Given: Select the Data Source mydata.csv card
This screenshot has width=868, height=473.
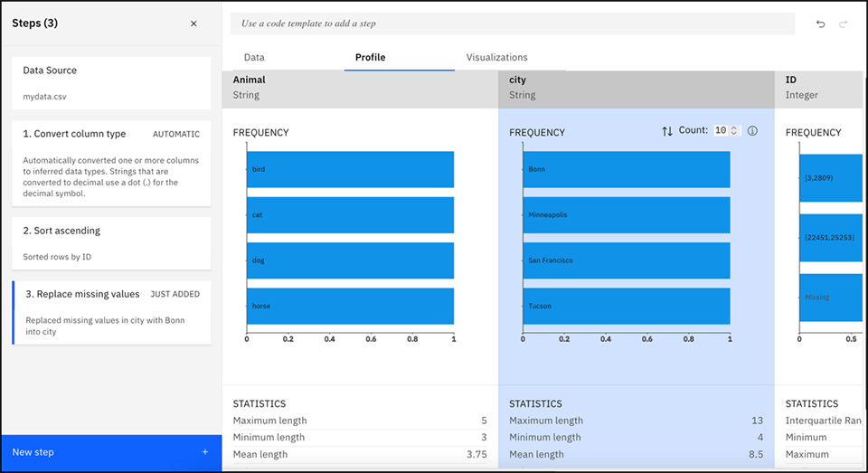Looking at the screenshot, I should tap(111, 83).
